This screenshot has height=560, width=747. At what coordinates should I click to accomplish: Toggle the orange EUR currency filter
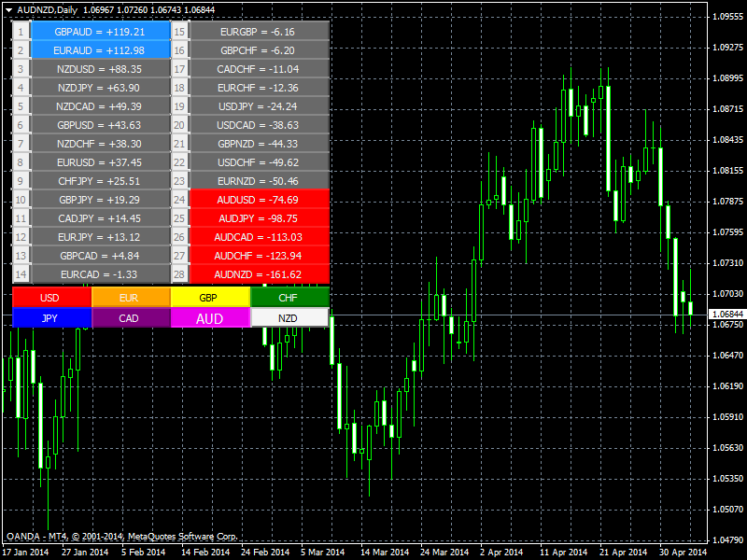[130, 298]
